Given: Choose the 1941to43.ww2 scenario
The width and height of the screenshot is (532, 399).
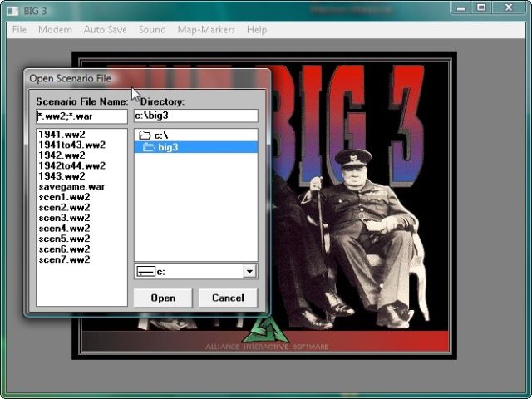Looking at the screenshot, I should point(71,145).
